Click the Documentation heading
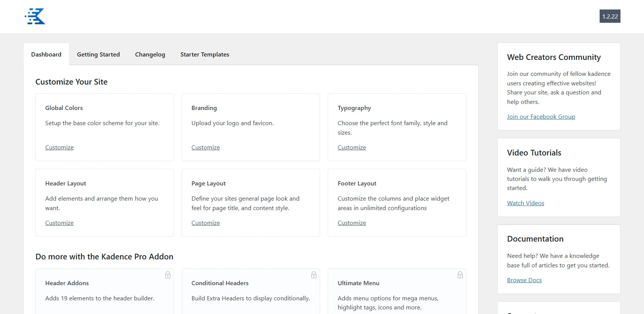The image size is (644, 314). [535, 239]
